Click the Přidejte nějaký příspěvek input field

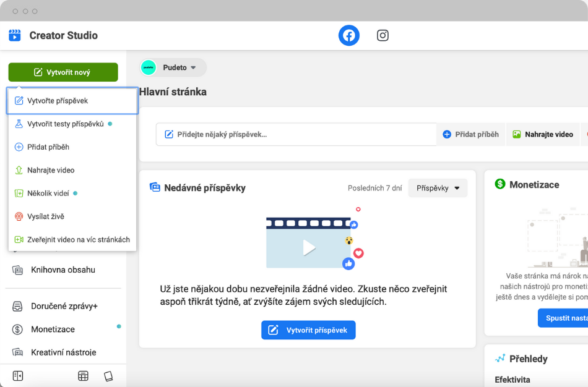pyautogui.click(x=296, y=134)
